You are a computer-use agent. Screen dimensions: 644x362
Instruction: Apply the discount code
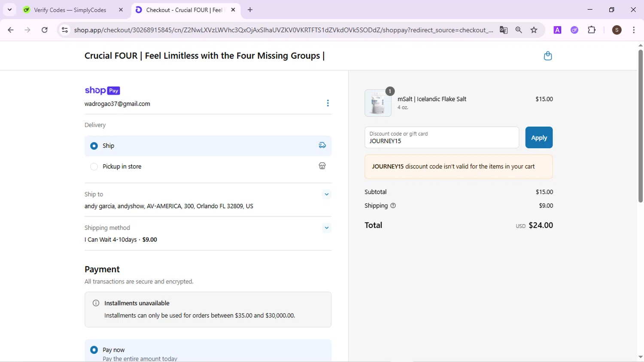pos(539,137)
